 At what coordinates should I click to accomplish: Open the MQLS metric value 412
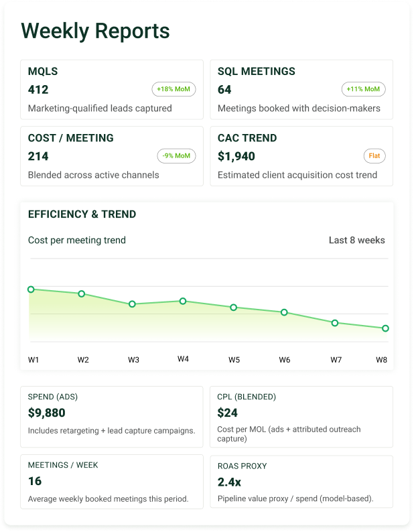coord(38,89)
